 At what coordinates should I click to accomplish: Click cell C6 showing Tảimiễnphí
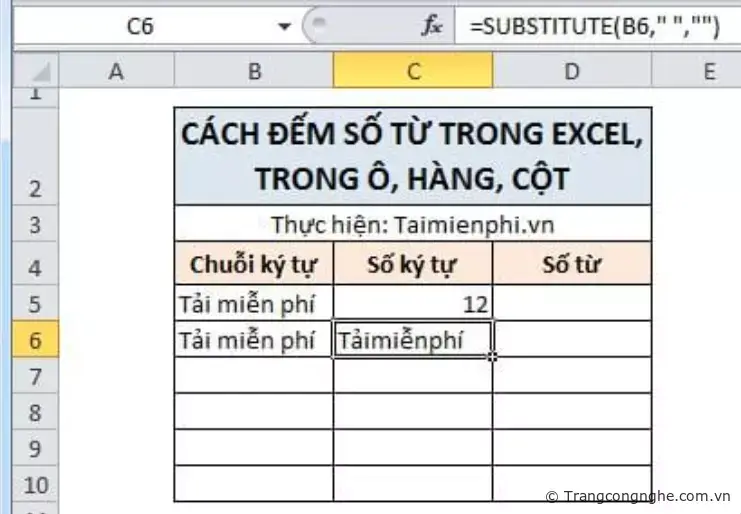point(412,341)
